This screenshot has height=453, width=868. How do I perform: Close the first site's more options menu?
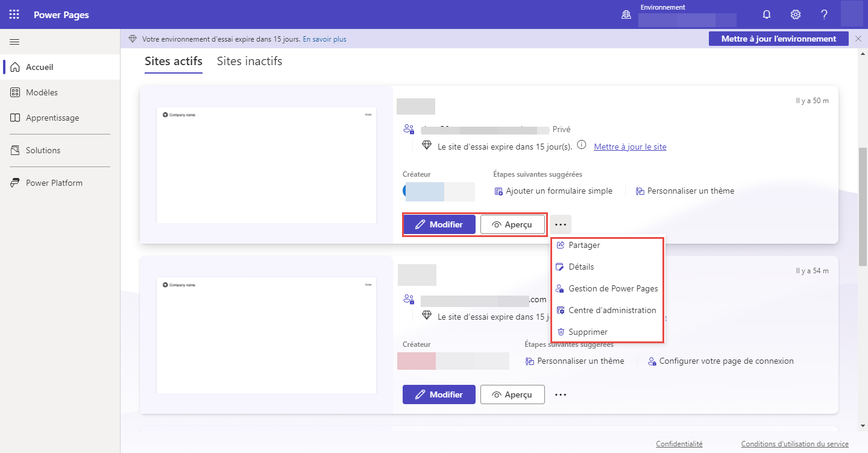coord(561,224)
